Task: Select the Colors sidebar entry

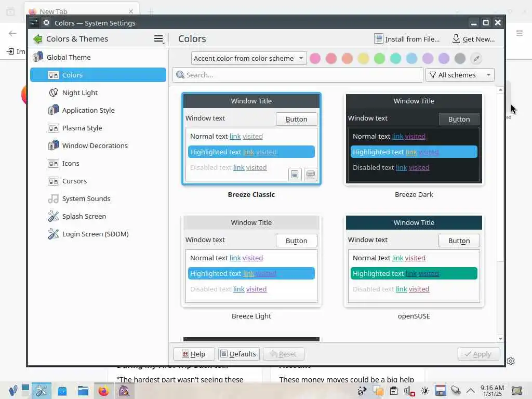Action: point(98,75)
